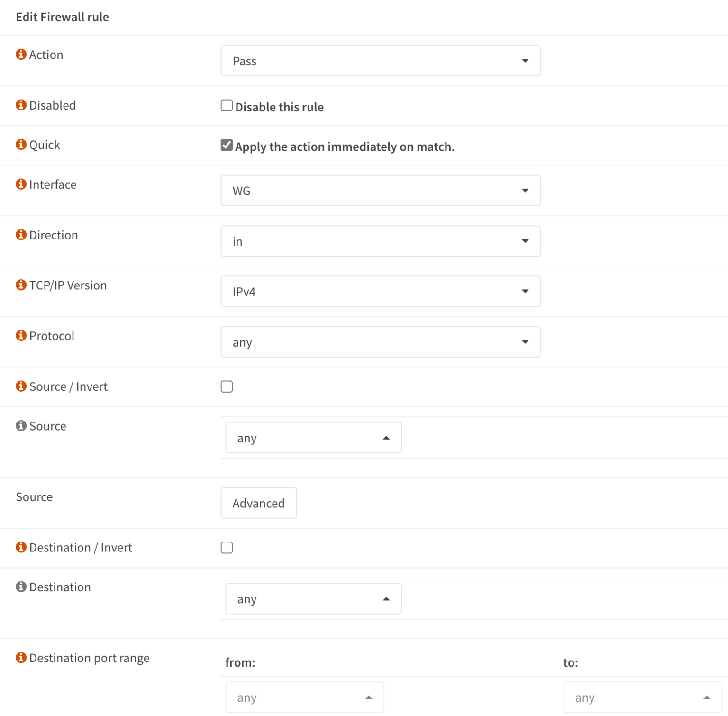Screen dimensions: 728x716
Task: Enable the Disable this rule checkbox
Action: click(227, 105)
